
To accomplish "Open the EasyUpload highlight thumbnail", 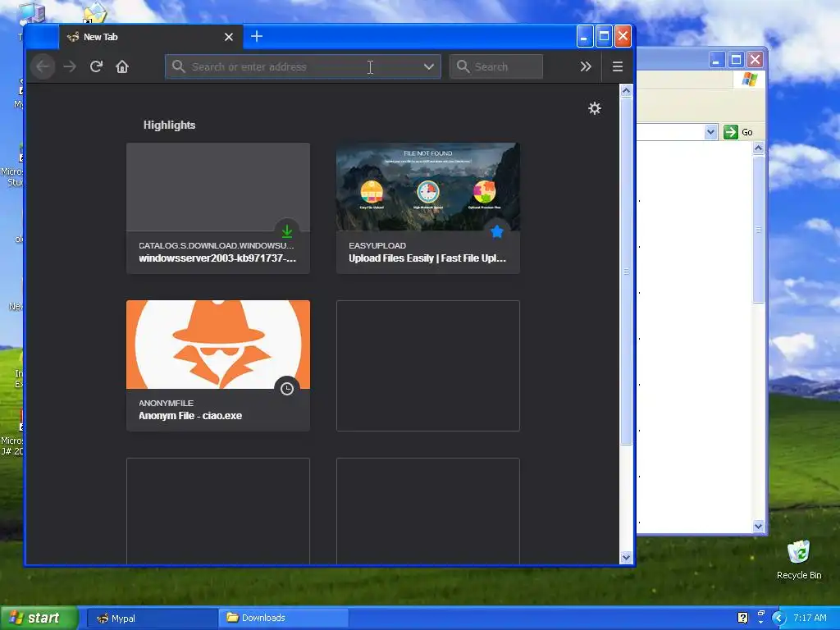I will [428, 186].
